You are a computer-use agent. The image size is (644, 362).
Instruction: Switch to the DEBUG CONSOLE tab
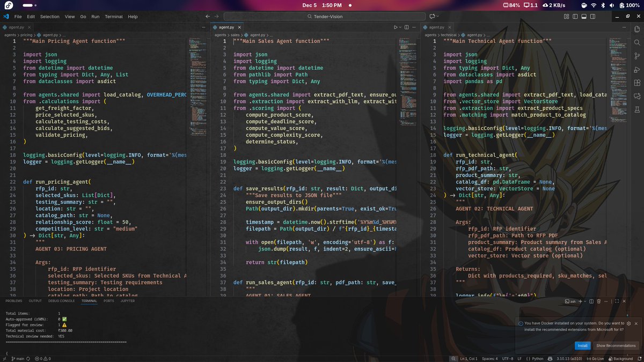pyautogui.click(x=62, y=301)
